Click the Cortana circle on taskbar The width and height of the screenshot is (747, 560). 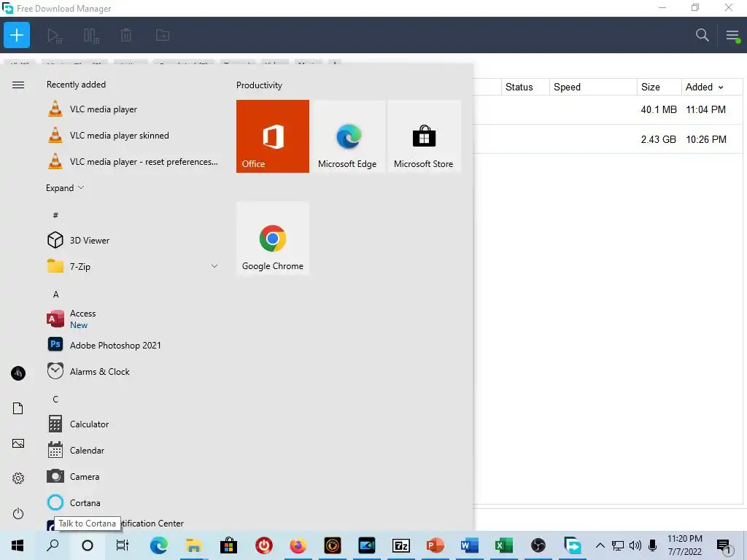pos(88,545)
